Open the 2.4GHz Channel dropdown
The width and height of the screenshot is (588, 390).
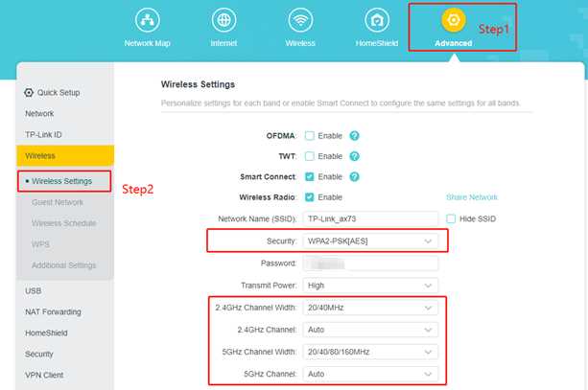(369, 328)
